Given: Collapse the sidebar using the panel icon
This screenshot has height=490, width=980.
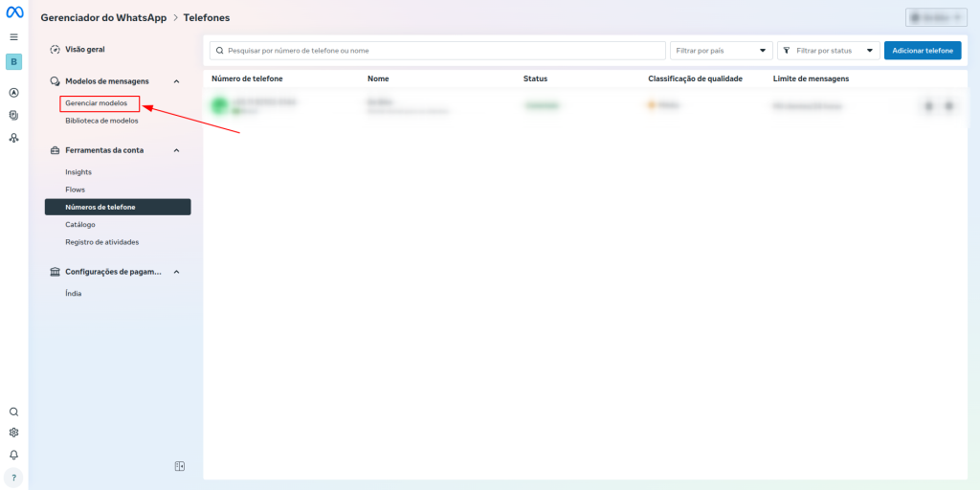Looking at the screenshot, I should tap(179, 466).
